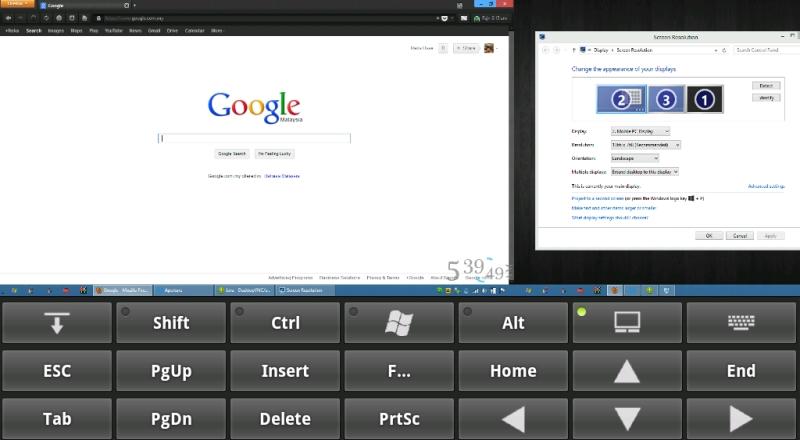
Task: Select display 1 monitor thumbnail
Action: pyautogui.click(x=705, y=99)
